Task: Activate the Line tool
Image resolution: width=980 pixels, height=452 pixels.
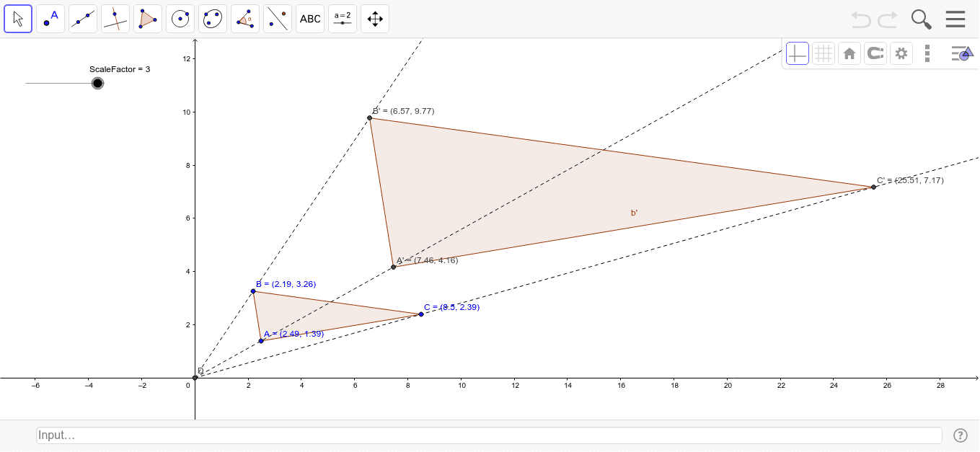Action: [x=82, y=18]
